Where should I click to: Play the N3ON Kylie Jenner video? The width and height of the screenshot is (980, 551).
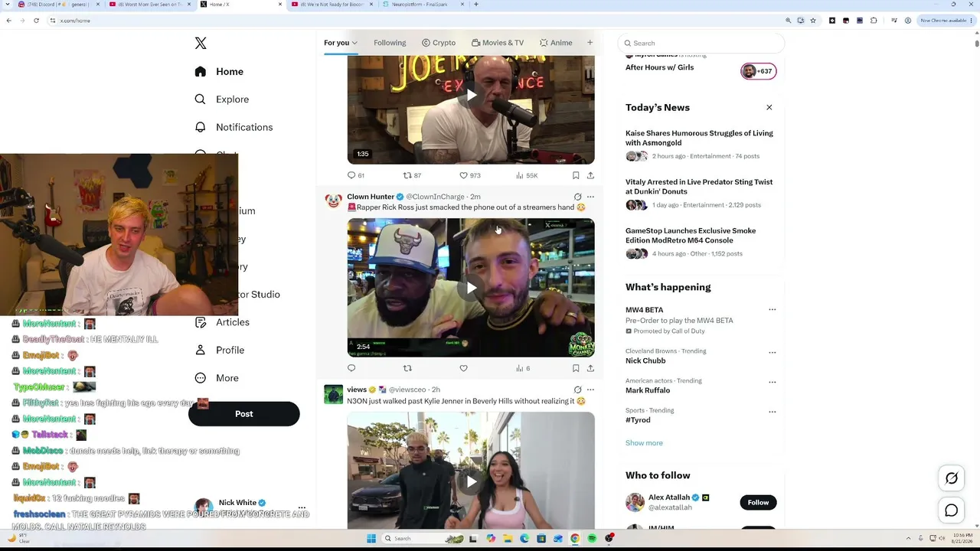click(471, 481)
